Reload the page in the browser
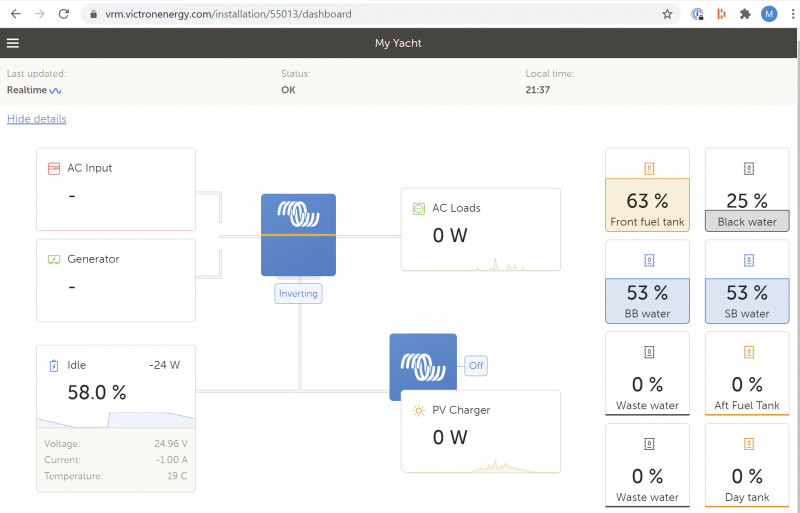The image size is (800, 513). [x=64, y=14]
